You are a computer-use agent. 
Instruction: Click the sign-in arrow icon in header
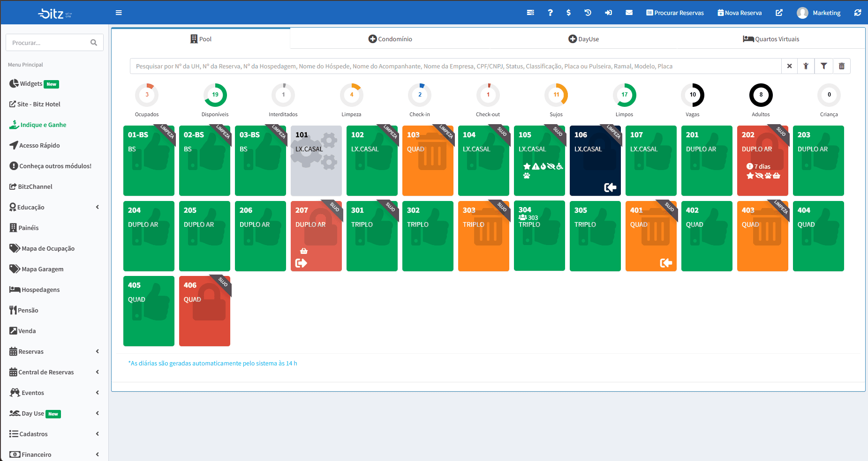click(x=608, y=13)
